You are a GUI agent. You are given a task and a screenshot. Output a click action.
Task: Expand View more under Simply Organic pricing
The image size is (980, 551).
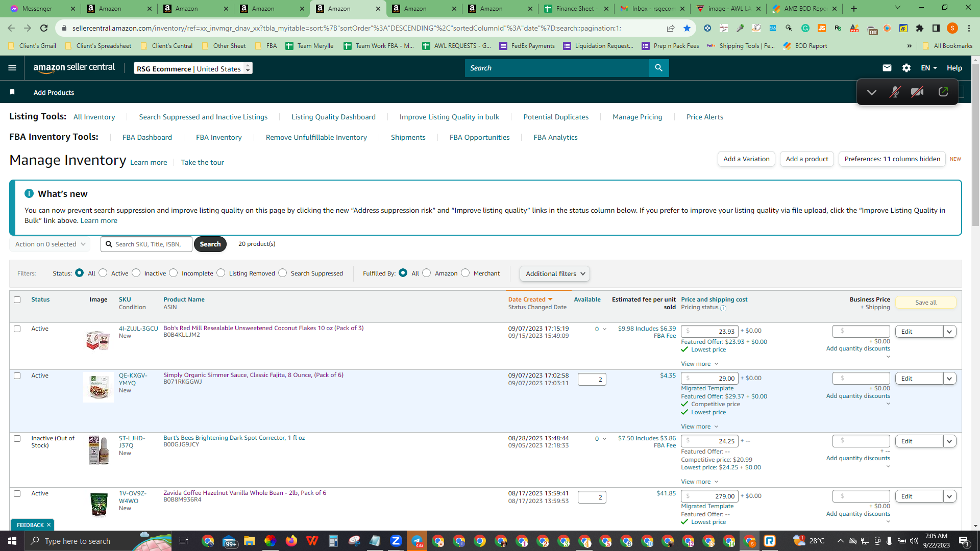point(699,427)
